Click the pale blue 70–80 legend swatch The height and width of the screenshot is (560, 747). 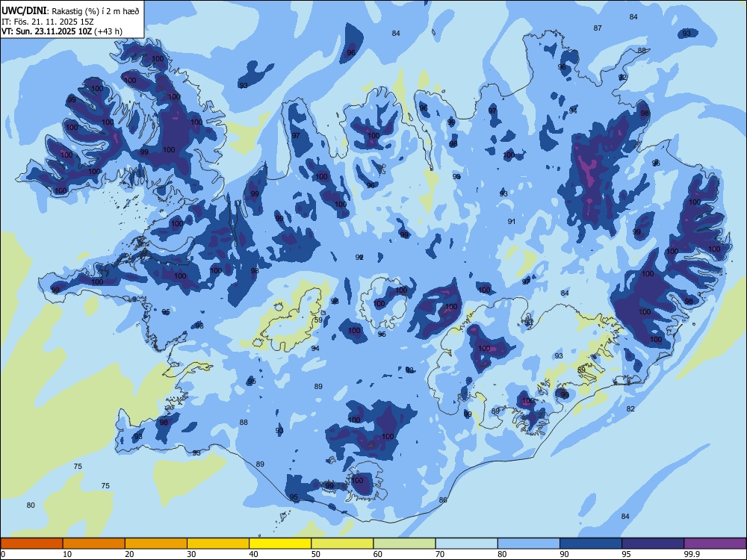click(x=466, y=544)
